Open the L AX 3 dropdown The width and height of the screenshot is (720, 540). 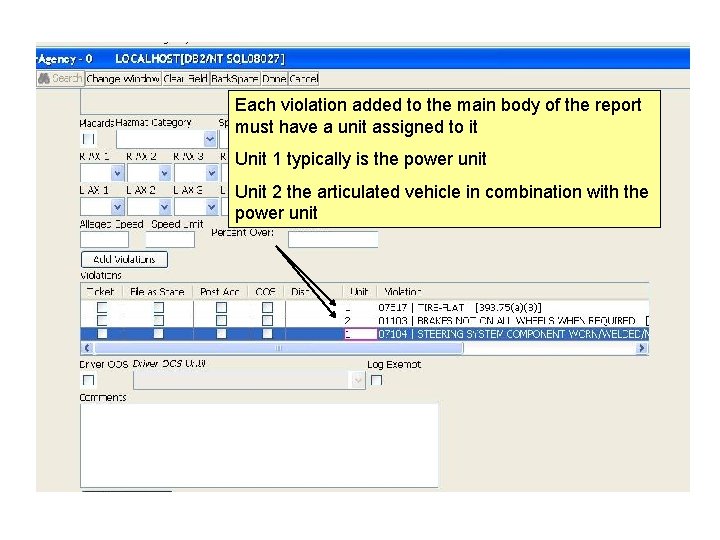212,207
